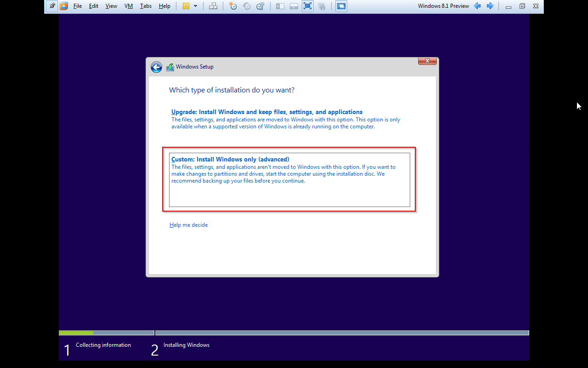588x368 pixels.
Task: Send Ctrl+Alt+Del using toolbar icon
Action: tap(213, 6)
